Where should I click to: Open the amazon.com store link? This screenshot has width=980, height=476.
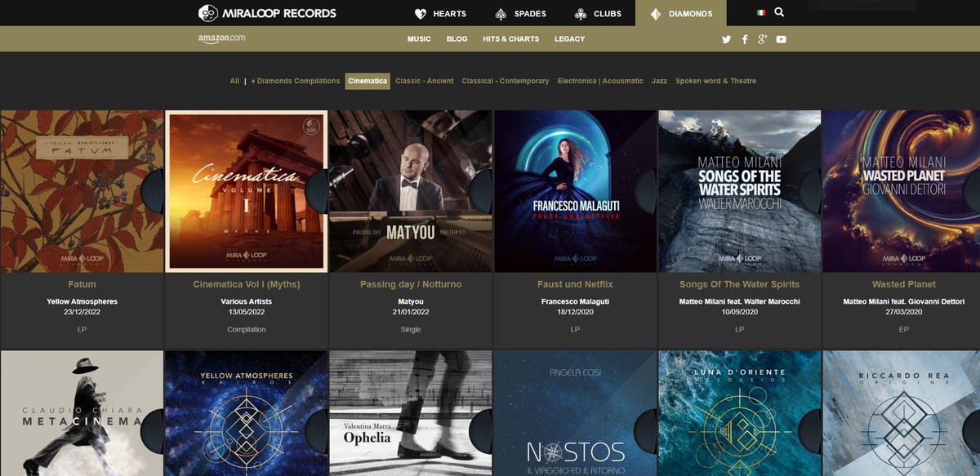221,38
